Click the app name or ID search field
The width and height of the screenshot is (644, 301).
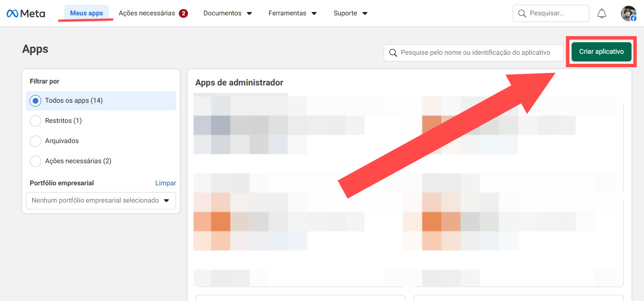coord(474,52)
